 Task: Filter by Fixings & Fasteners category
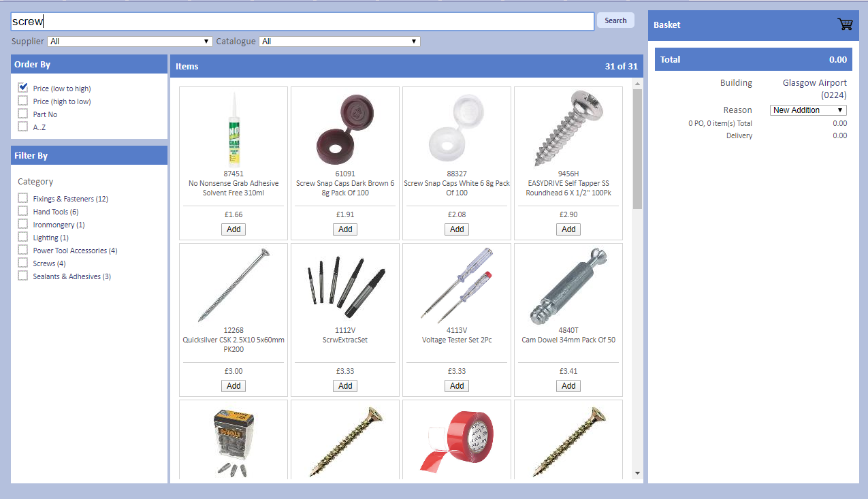23,198
